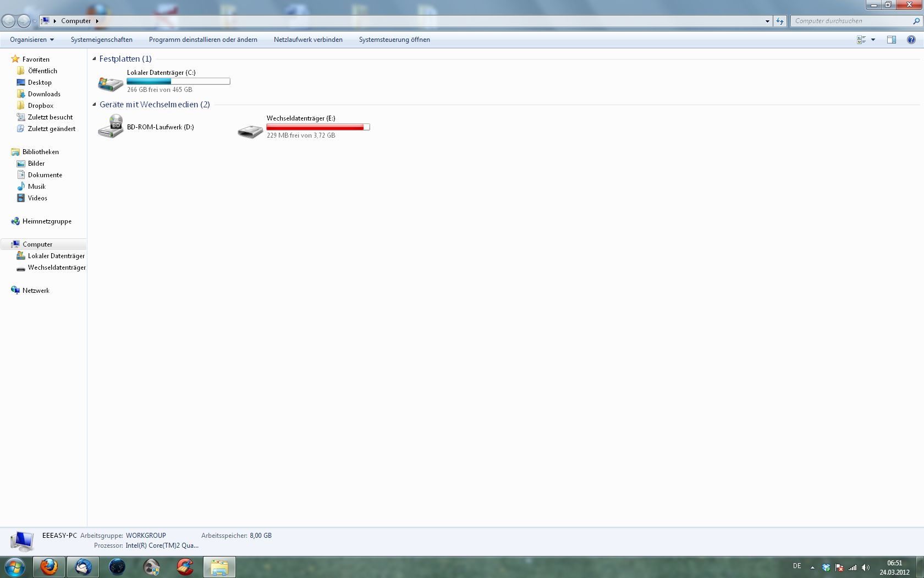Click the help question mark icon

tap(911, 40)
